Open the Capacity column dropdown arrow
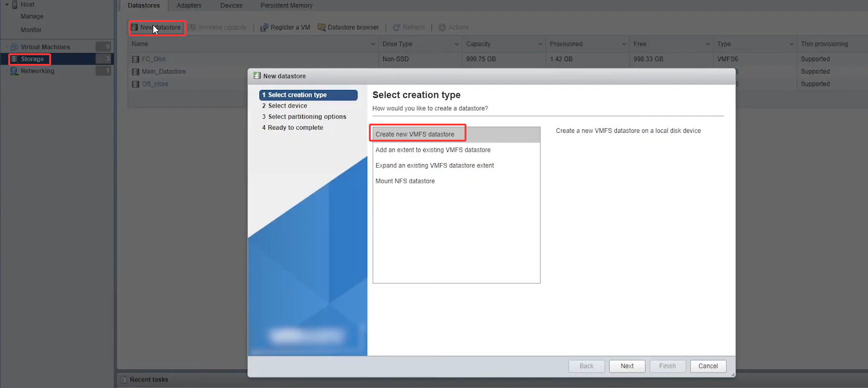The width and height of the screenshot is (868, 388). (540, 44)
